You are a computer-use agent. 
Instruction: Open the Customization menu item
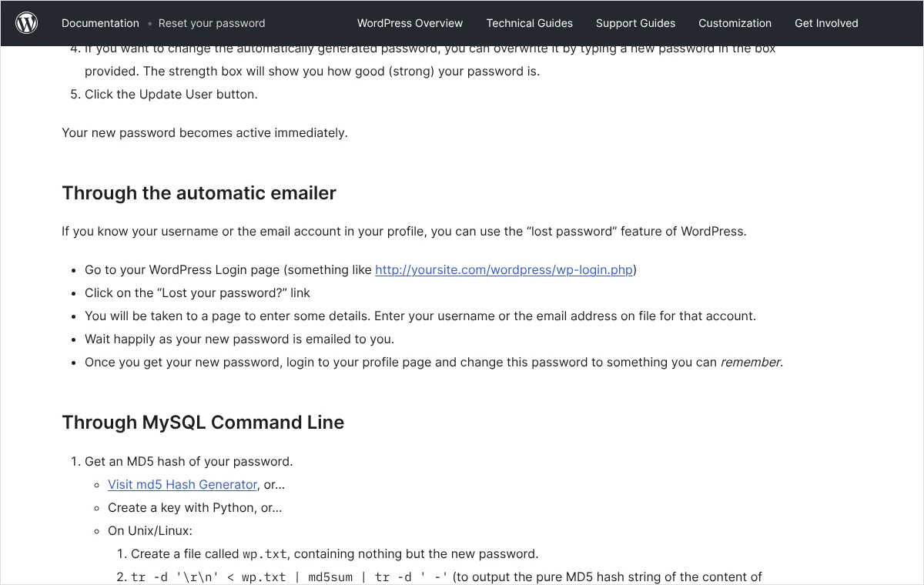coord(735,23)
